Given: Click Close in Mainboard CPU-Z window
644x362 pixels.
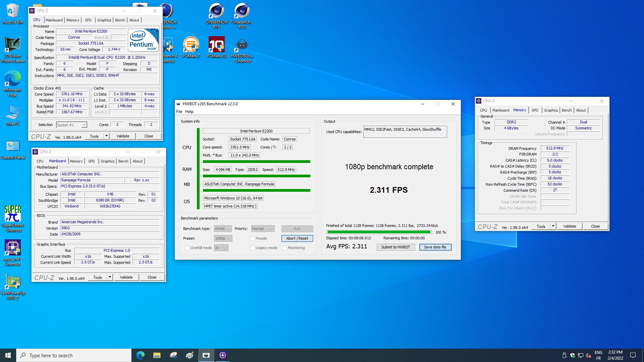Looking at the screenshot, I should (x=152, y=277).
